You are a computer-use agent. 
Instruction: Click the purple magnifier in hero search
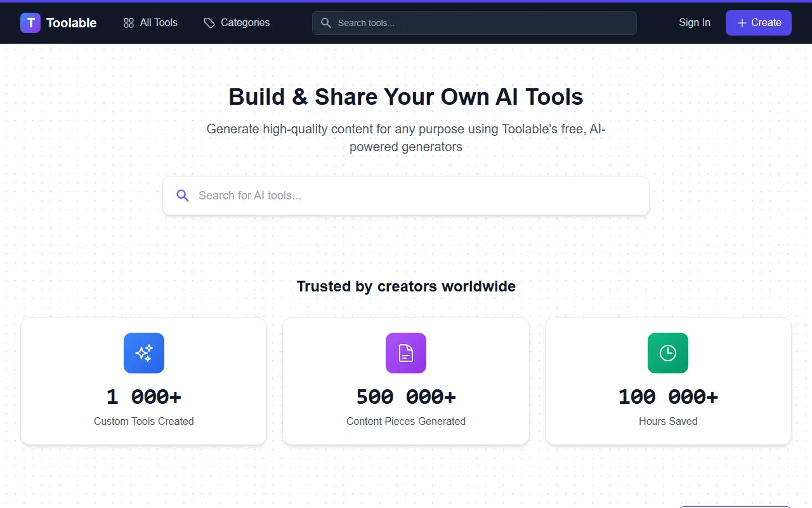tap(183, 196)
